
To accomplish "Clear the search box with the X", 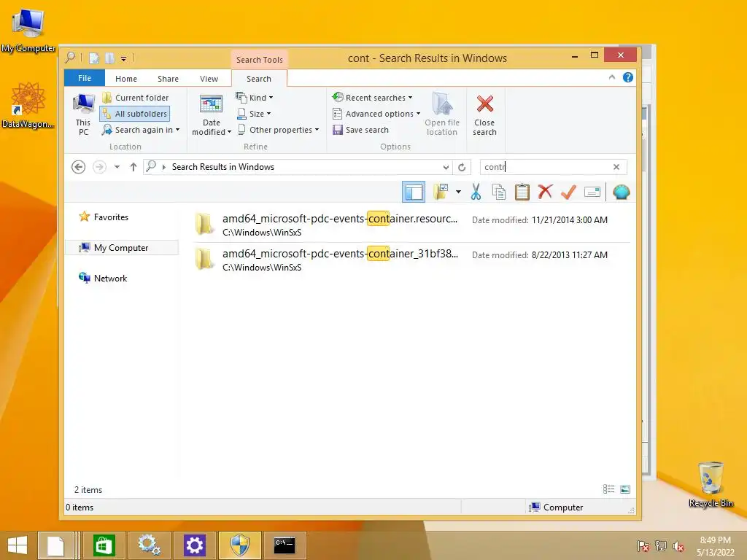I will coord(616,167).
